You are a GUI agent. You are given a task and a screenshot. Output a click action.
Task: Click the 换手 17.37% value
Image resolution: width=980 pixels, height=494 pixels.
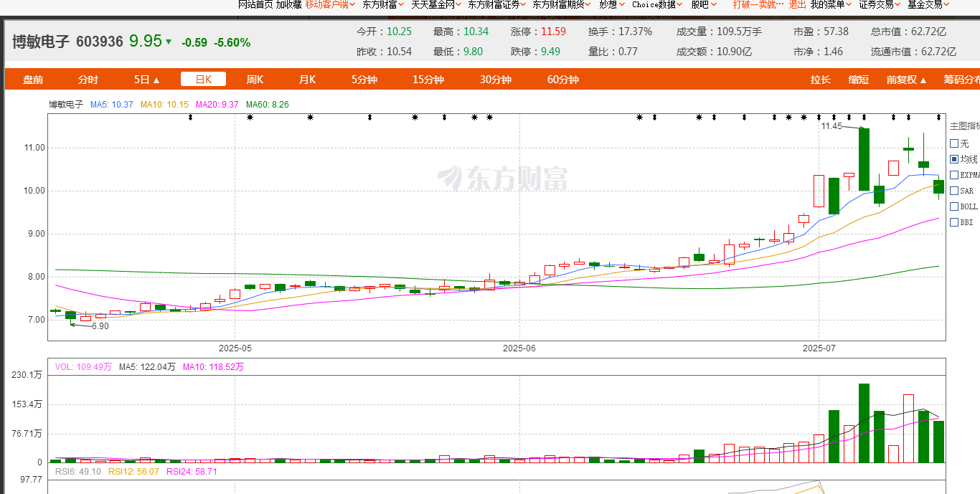(x=635, y=32)
